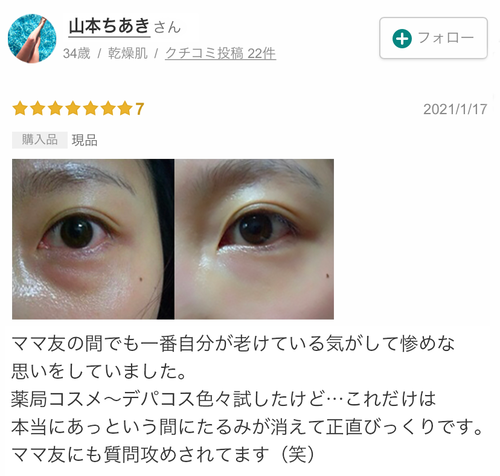Open 山本ちあき user profile name
This screenshot has height=476, width=500.
click(109, 26)
